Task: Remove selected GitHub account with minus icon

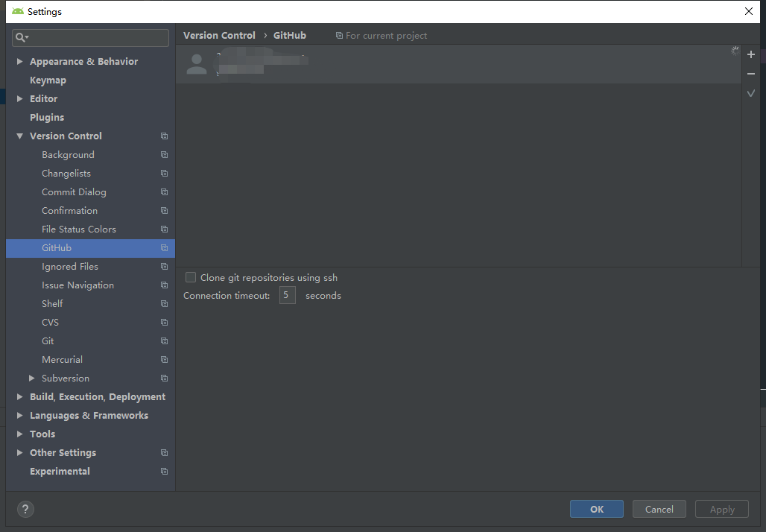Action: pyautogui.click(x=751, y=74)
